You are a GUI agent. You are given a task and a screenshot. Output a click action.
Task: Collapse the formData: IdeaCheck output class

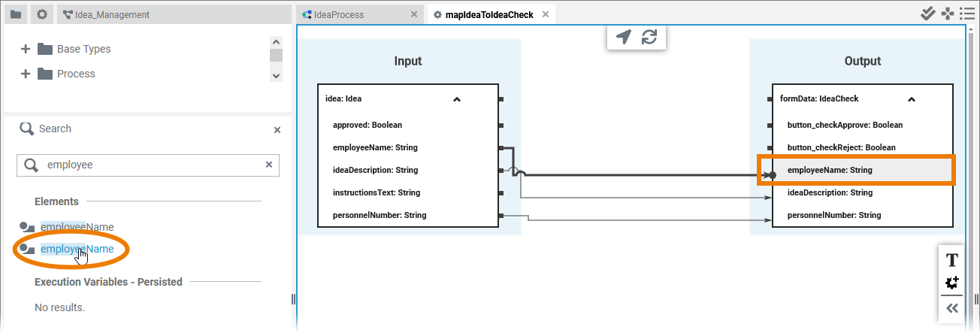coord(911,98)
